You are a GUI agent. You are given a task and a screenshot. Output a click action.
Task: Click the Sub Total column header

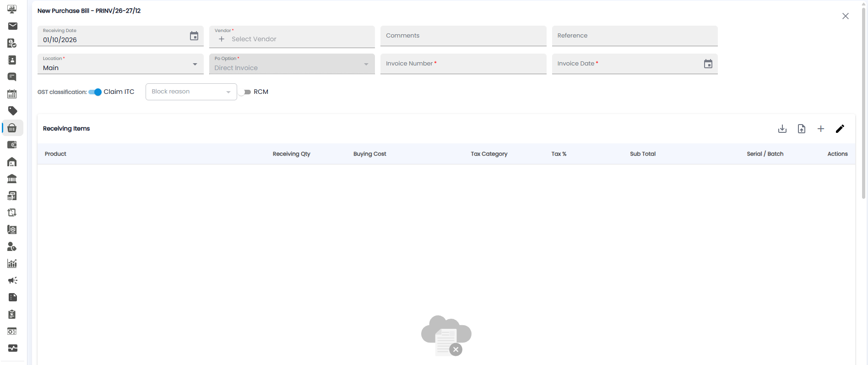[643, 154]
